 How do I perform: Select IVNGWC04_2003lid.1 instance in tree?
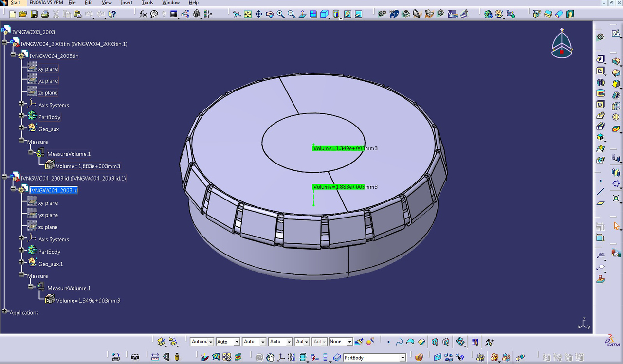[73, 179]
